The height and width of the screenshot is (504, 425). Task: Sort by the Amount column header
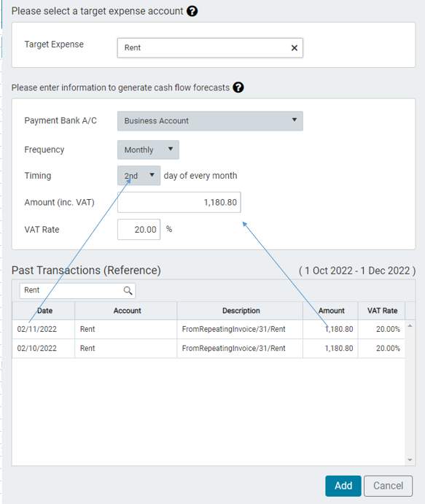pos(330,311)
